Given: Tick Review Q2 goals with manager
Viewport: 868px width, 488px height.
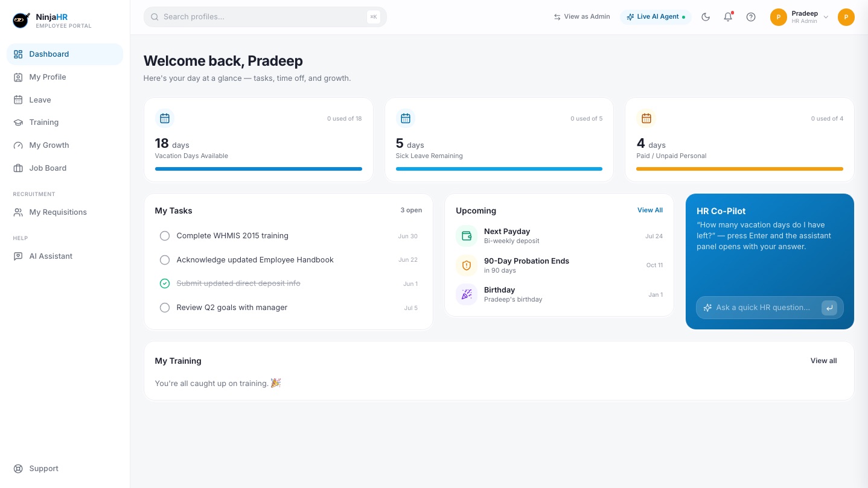Looking at the screenshot, I should pos(165,308).
